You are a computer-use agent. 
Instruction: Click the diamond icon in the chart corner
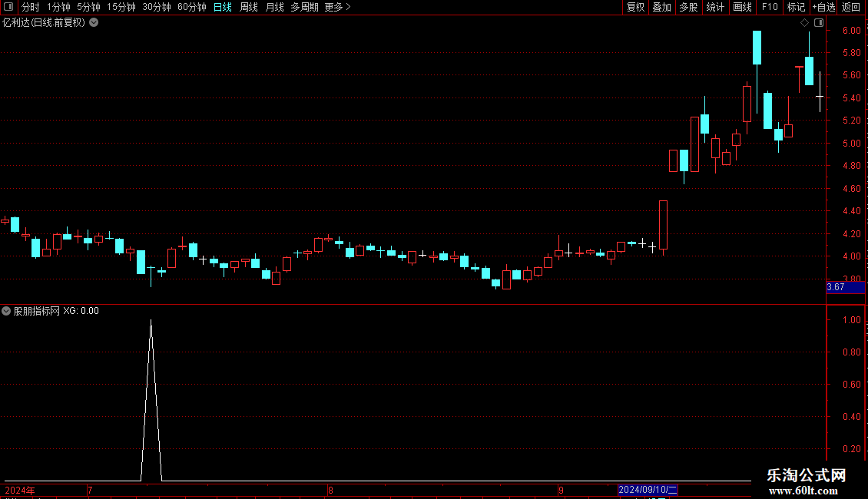tap(805, 23)
